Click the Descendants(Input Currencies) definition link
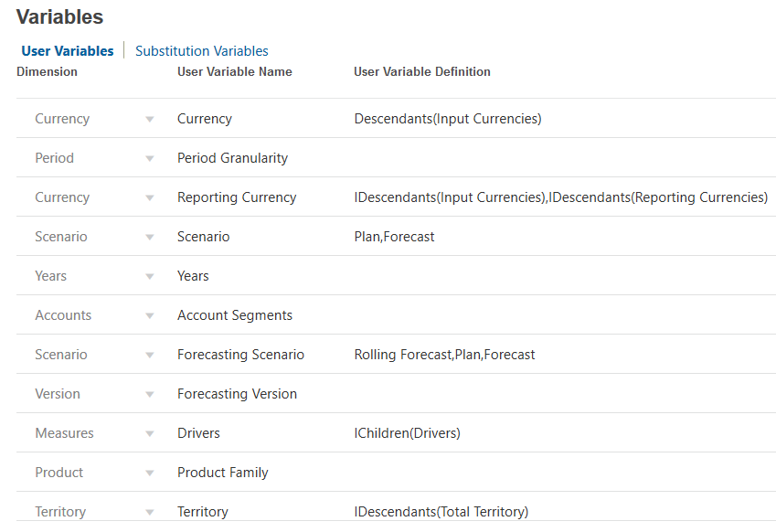 point(448,118)
